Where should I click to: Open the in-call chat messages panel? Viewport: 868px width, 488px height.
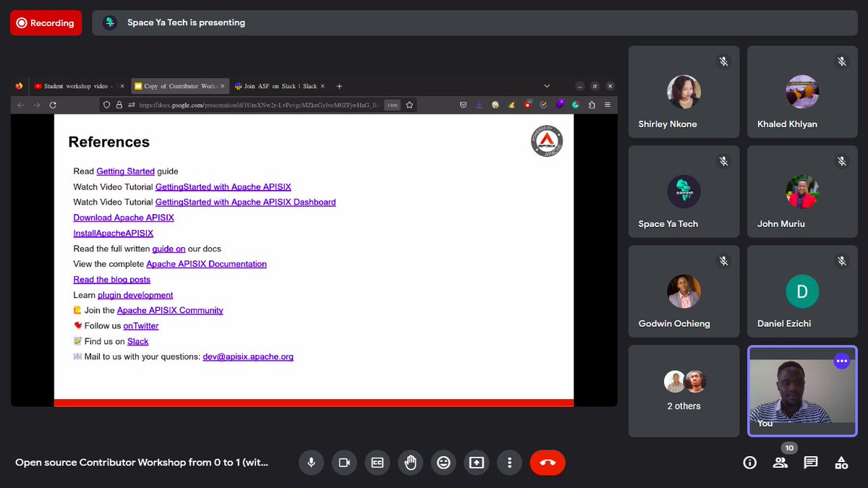click(811, 462)
